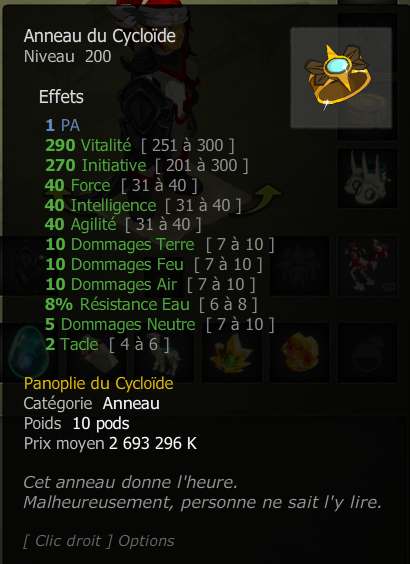Select the blue dofus egg slot
Viewport: 410px width, 564px height.
(x=27, y=352)
